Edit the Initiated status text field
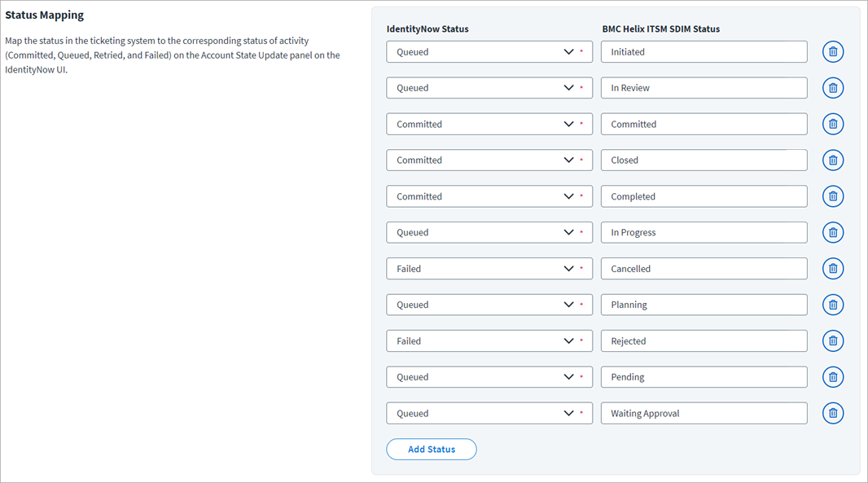This screenshot has width=868, height=483. [703, 51]
